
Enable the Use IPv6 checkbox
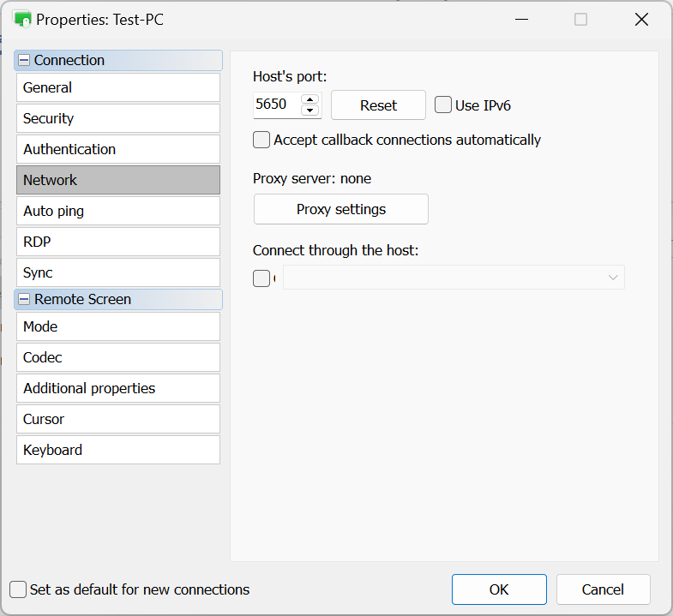[443, 105]
